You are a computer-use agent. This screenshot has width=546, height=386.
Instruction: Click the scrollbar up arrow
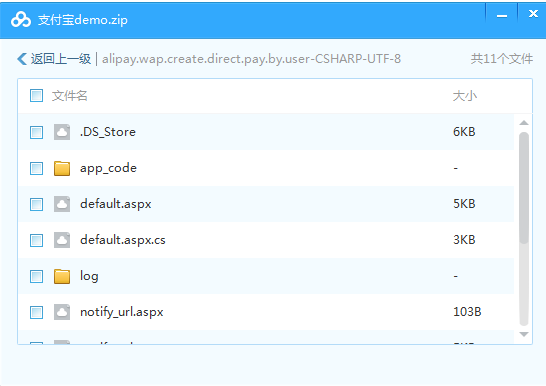point(524,123)
